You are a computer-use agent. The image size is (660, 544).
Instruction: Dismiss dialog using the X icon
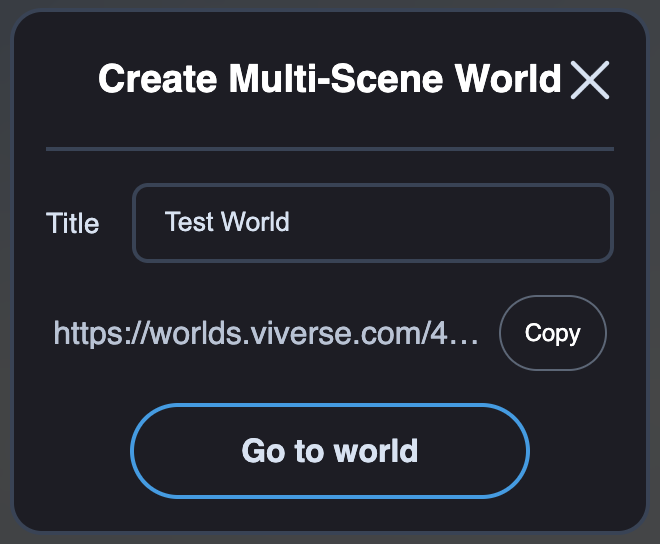589,80
